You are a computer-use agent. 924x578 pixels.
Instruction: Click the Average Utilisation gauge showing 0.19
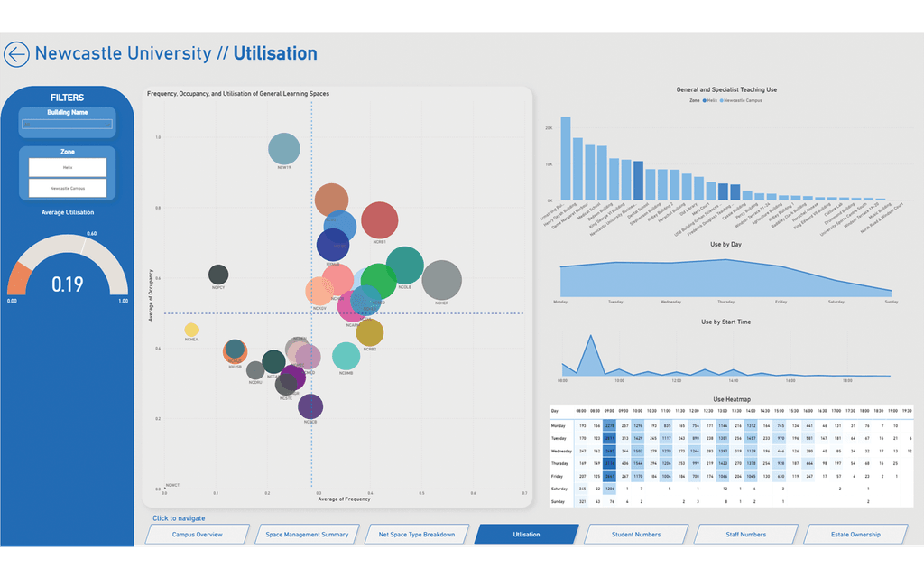point(67,266)
